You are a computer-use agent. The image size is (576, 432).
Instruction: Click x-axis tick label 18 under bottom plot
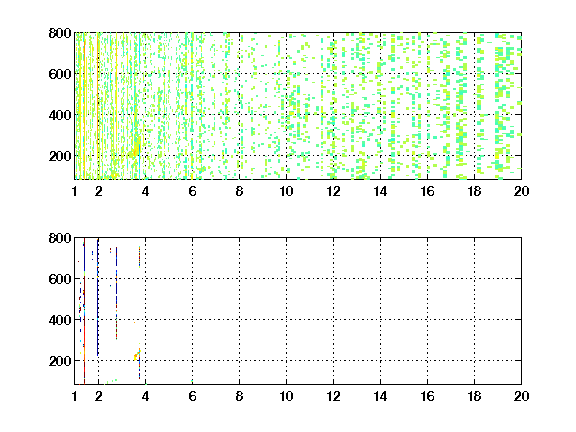pos(474,396)
